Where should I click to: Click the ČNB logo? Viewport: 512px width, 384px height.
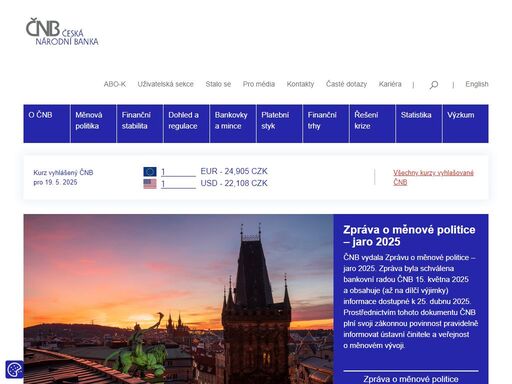[x=62, y=32]
